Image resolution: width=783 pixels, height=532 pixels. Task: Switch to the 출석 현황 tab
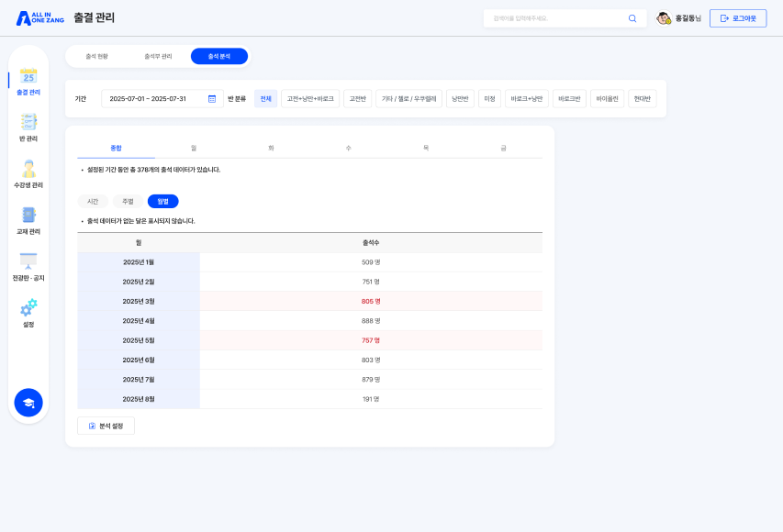tap(97, 56)
